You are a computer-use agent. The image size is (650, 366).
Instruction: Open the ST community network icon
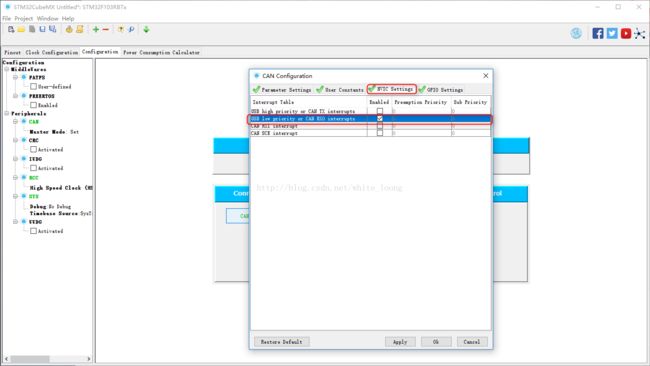[640, 34]
